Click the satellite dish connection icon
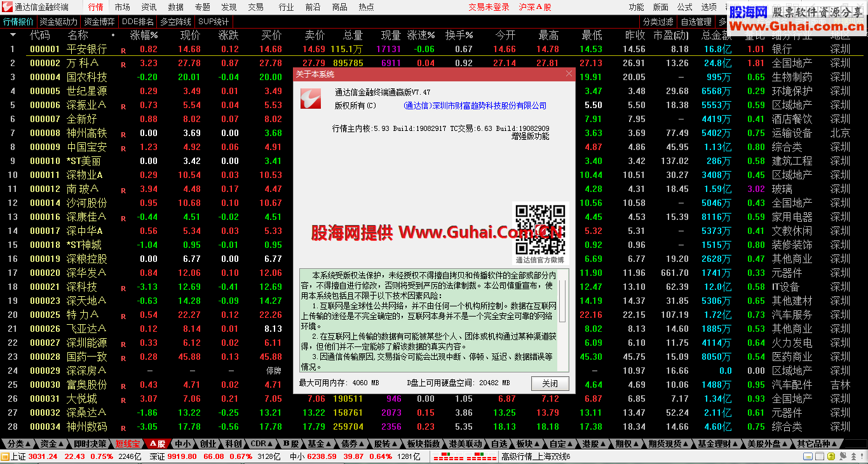 843,456
